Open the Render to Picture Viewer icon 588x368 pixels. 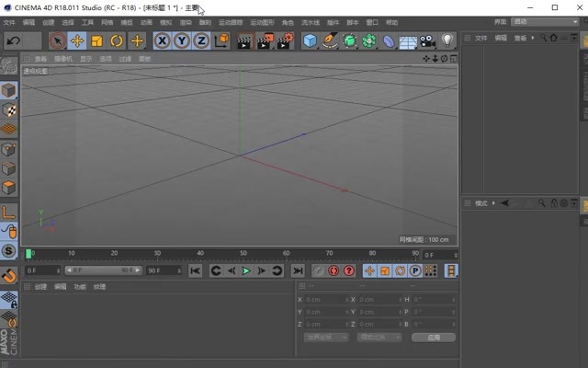(x=265, y=40)
